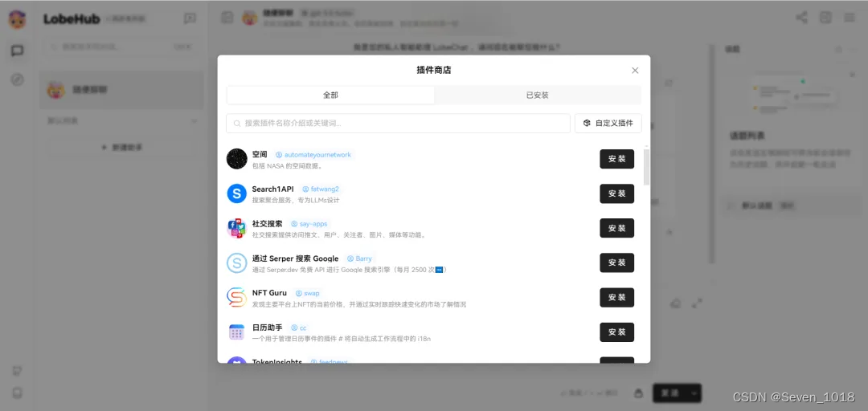Click the 空间 plugin black icon
The width and height of the screenshot is (868, 411).
coord(236,159)
